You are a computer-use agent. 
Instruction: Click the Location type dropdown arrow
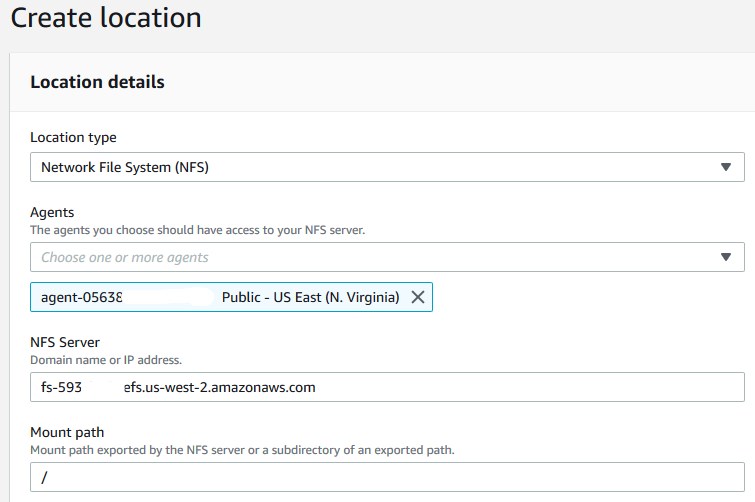(x=726, y=167)
